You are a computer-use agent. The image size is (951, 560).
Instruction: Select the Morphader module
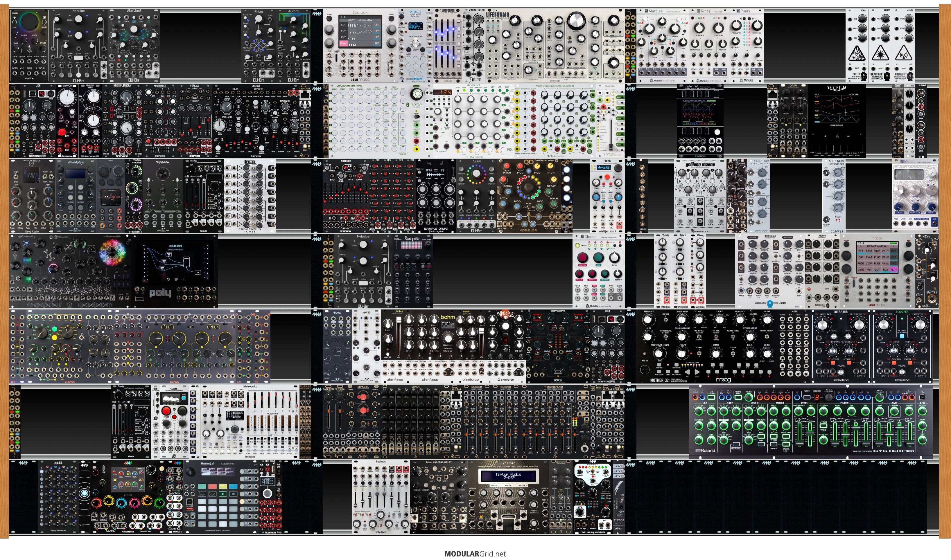160,121
